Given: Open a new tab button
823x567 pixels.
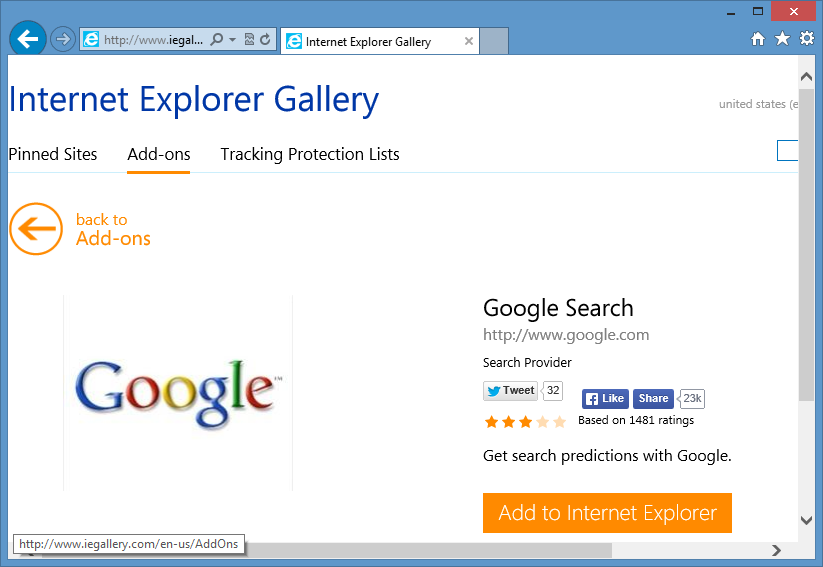Looking at the screenshot, I should 494,41.
